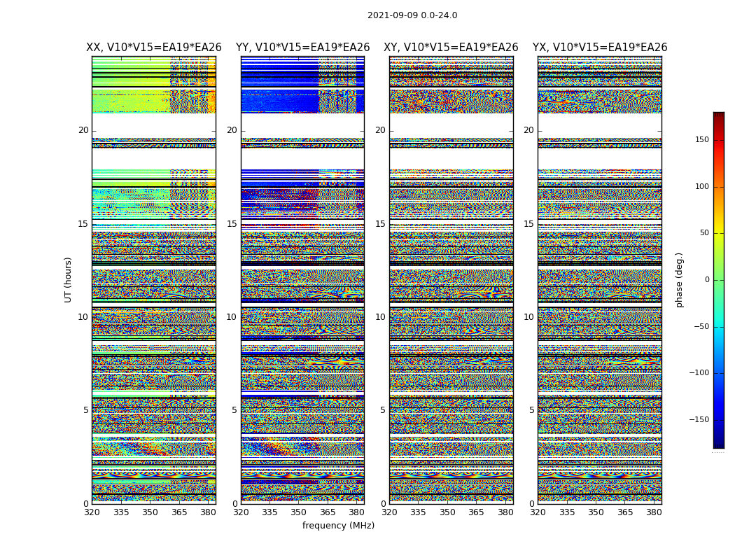Select the YY panel title text
The image size is (735, 560).
(303, 48)
